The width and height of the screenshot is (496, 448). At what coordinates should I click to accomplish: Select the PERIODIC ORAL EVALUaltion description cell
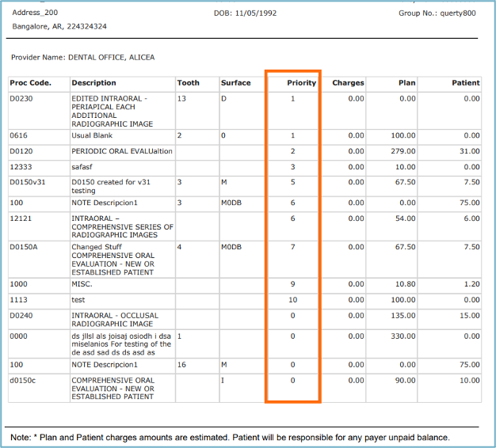(x=121, y=151)
